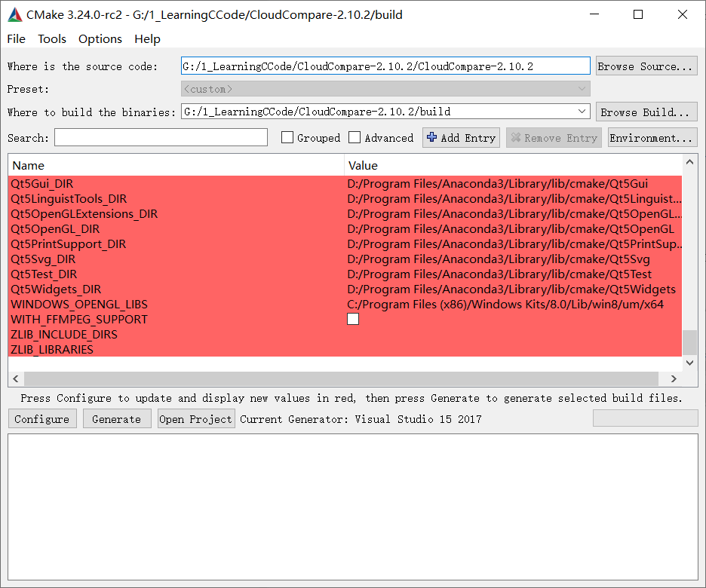The height and width of the screenshot is (588, 706).
Task: Enable the Advanced checkbox
Action: pos(355,137)
